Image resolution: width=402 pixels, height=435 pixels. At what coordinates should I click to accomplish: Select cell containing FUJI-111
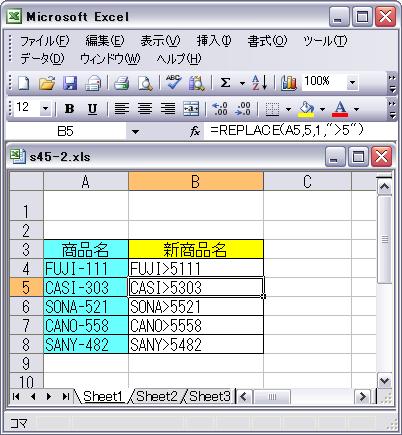[86, 268]
